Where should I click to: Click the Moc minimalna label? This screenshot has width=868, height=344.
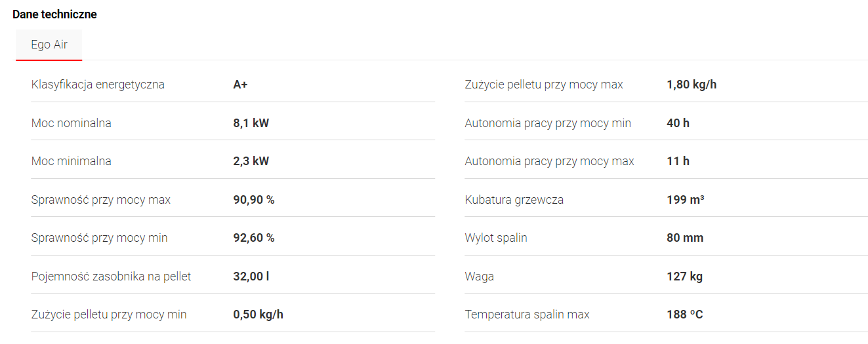(72, 161)
